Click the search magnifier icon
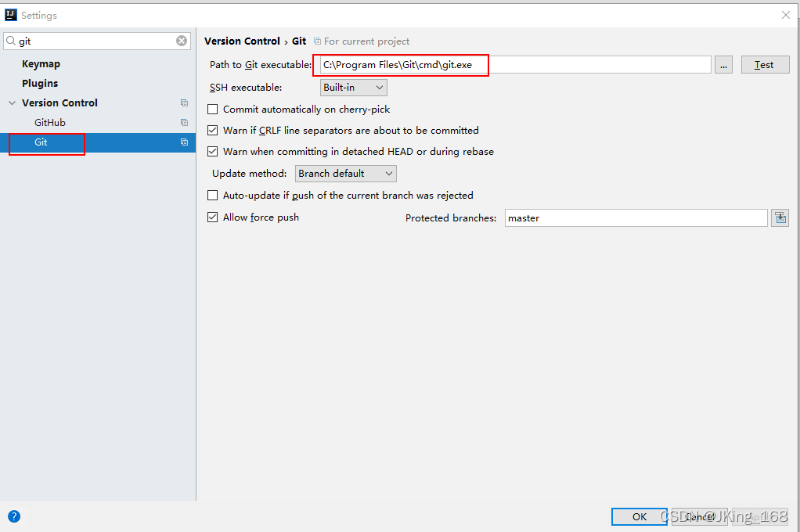 11,41
